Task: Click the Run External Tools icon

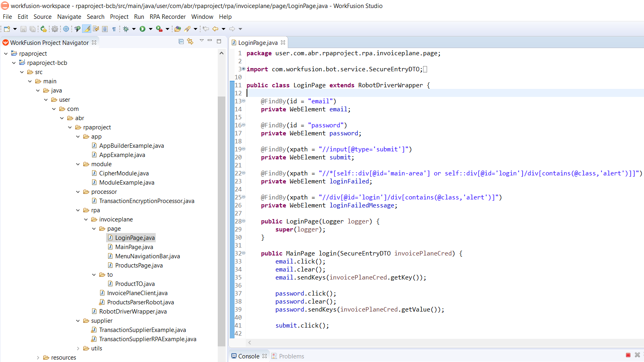Action: coord(159,29)
